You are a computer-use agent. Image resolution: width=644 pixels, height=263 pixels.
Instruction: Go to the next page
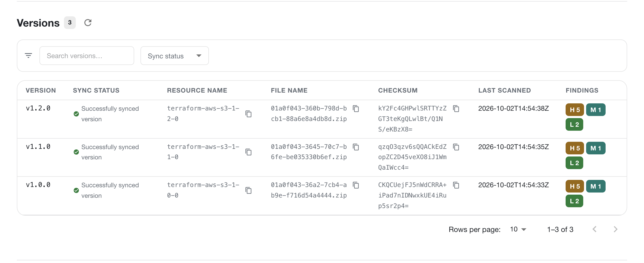click(x=616, y=229)
